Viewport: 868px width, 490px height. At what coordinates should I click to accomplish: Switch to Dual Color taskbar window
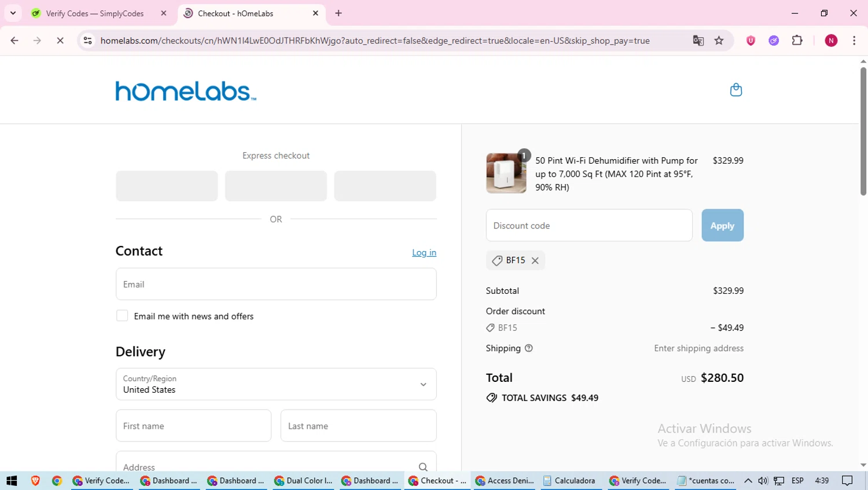coord(304,481)
